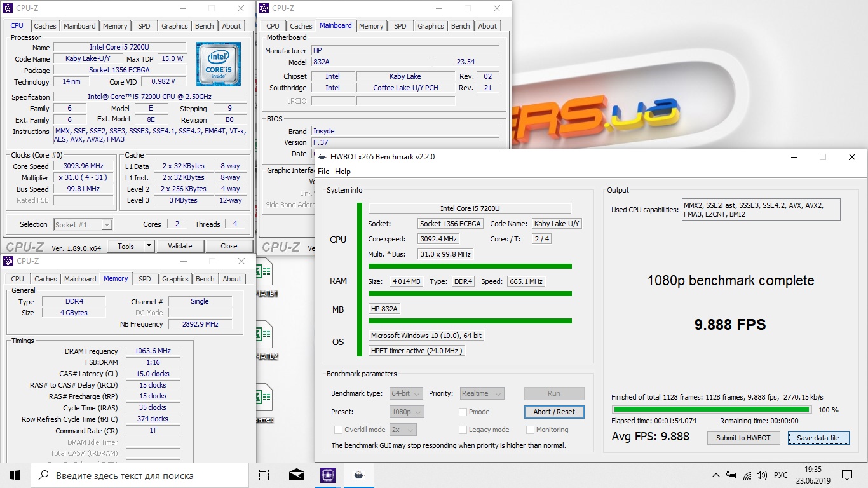The height and width of the screenshot is (488, 868).
Task: Open the Windows Start menu
Action: (15, 475)
